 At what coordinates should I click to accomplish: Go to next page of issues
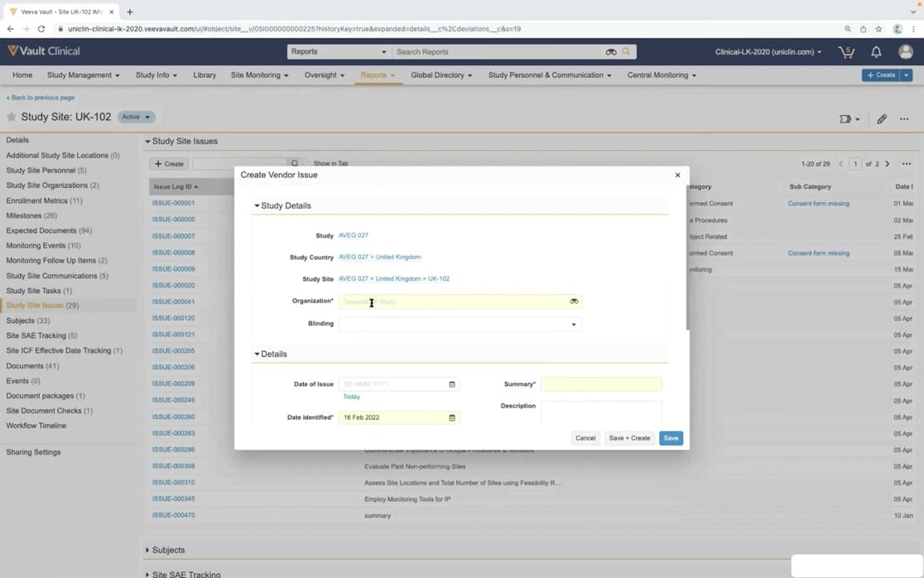tap(887, 164)
